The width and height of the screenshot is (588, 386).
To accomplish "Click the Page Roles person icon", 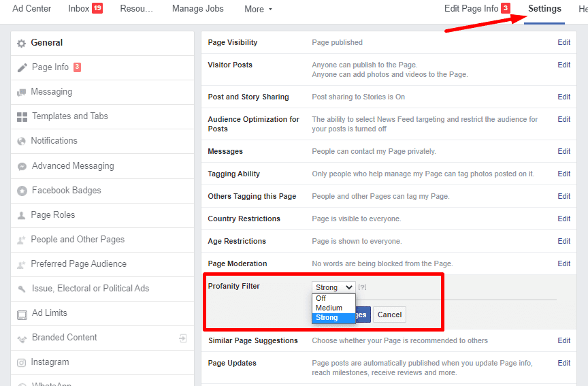I will (x=21, y=215).
